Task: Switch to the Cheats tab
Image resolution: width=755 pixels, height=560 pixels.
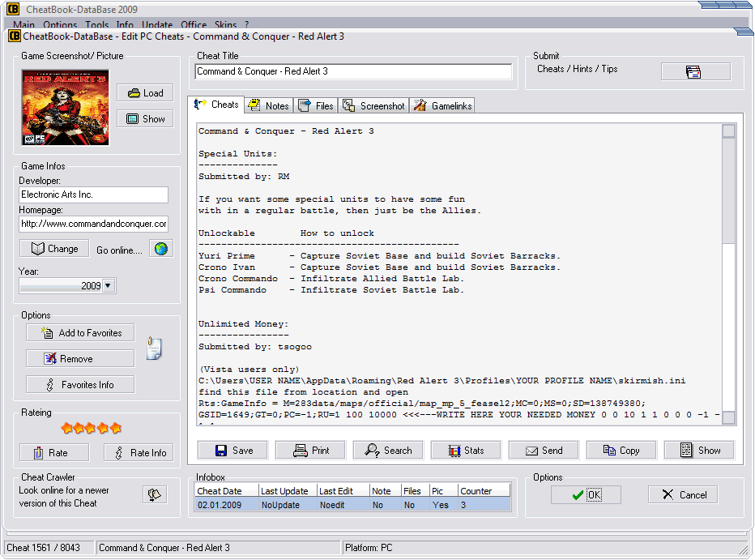Action: (216, 105)
